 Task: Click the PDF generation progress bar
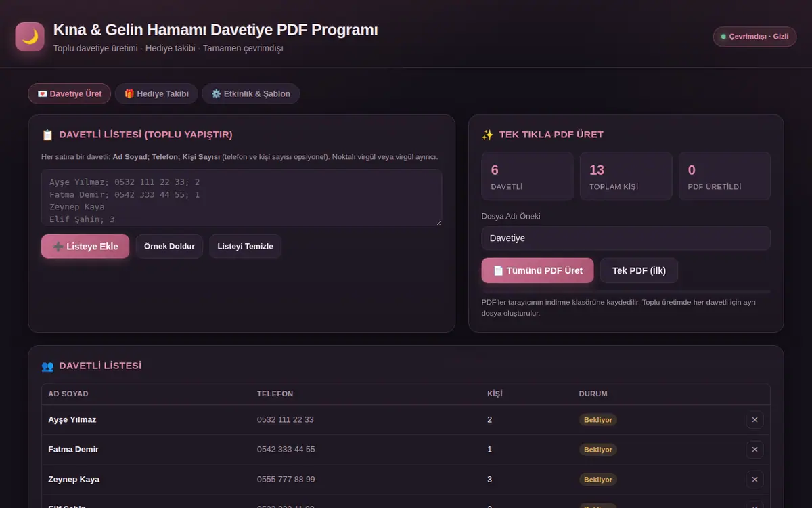[626, 291]
